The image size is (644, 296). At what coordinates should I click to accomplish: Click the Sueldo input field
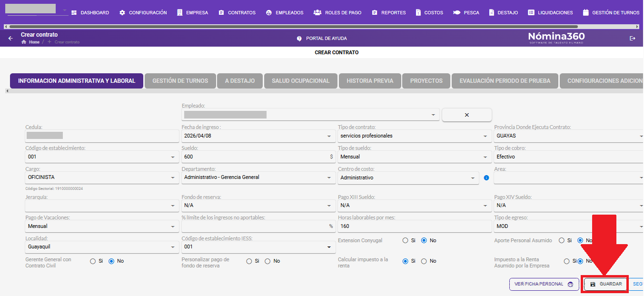(258, 157)
